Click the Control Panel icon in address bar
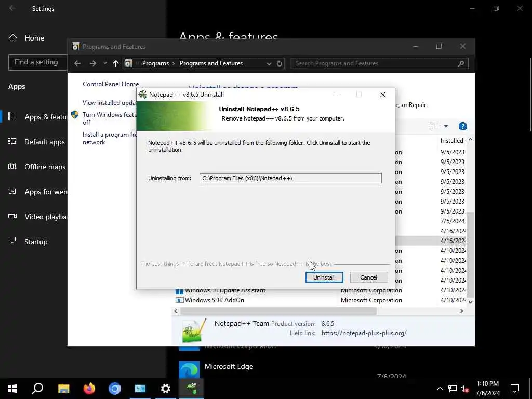Image resolution: width=532 pixels, height=399 pixels. 128,63
